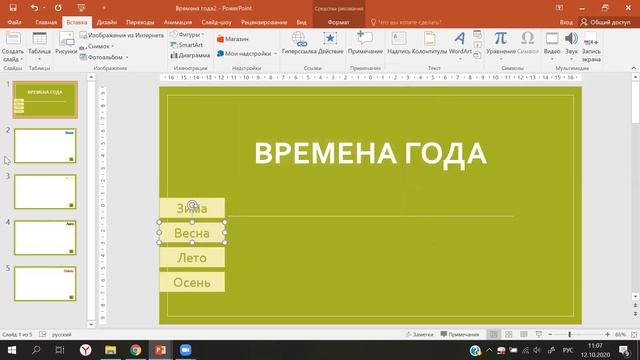Click the 'ВРЕМЕНА ГОДА' title text
The width and height of the screenshot is (640, 360).
coord(370,153)
